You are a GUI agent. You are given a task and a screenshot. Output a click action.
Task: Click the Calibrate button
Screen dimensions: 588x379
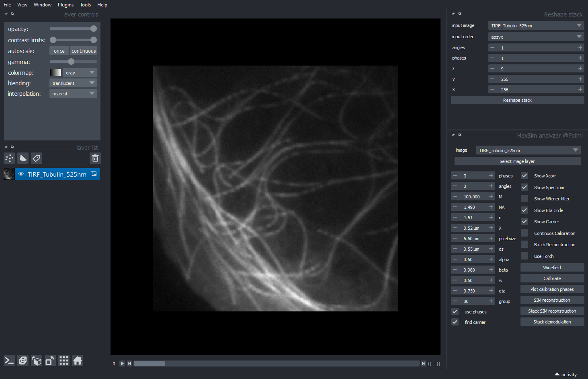tap(552, 278)
